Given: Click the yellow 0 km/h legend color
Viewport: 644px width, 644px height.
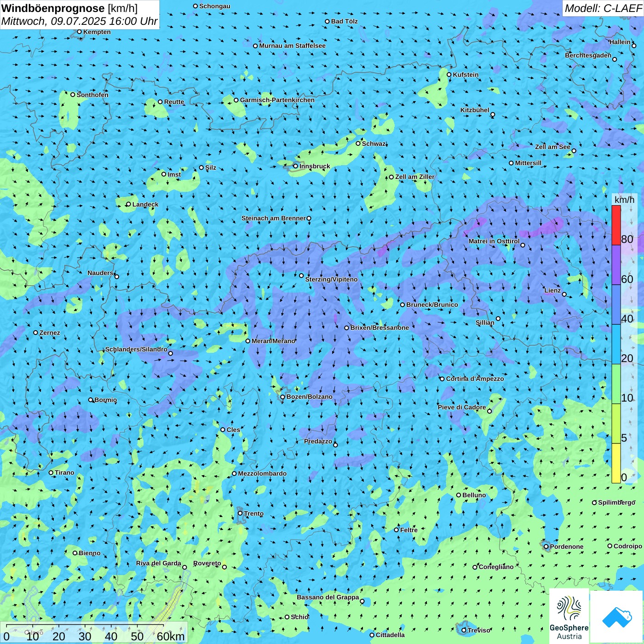Looking at the screenshot, I should 616,463.
